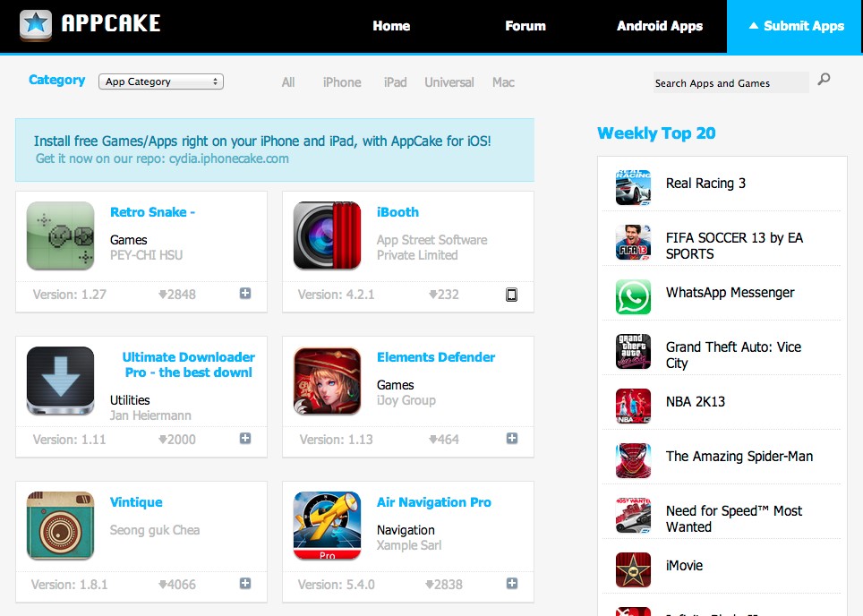Image resolution: width=863 pixels, height=616 pixels.
Task: Click the search magnifier icon
Action: [824, 80]
